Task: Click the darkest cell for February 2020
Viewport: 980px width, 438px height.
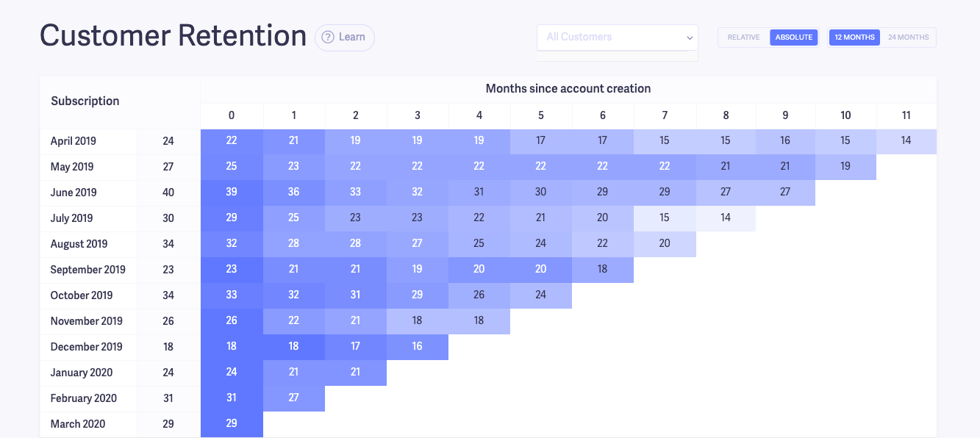Action: [x=232, y=398]
